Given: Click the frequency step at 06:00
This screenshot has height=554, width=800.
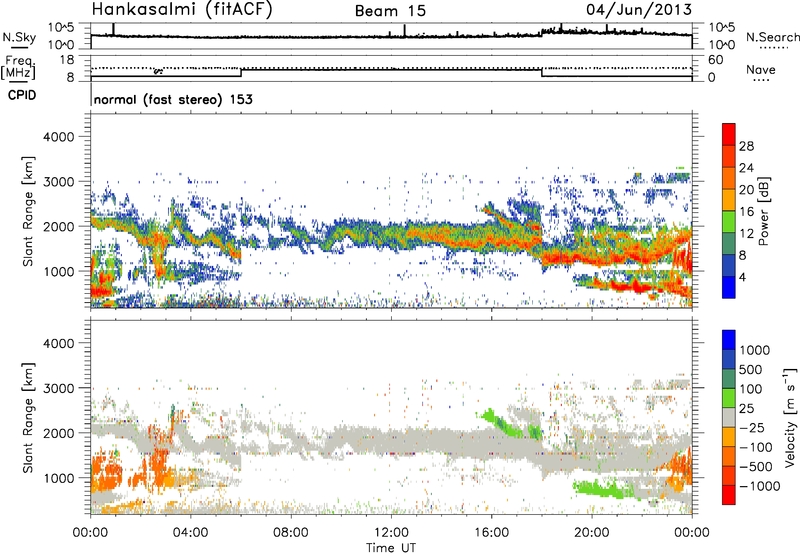Looking at the screenshot, I should (x=241, y=73).
